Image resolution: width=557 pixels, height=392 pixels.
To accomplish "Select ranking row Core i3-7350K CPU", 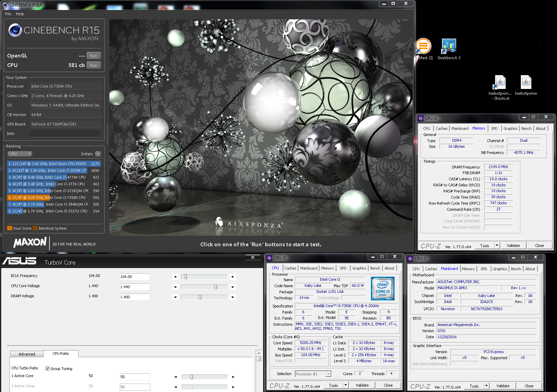I will [54, 198].
